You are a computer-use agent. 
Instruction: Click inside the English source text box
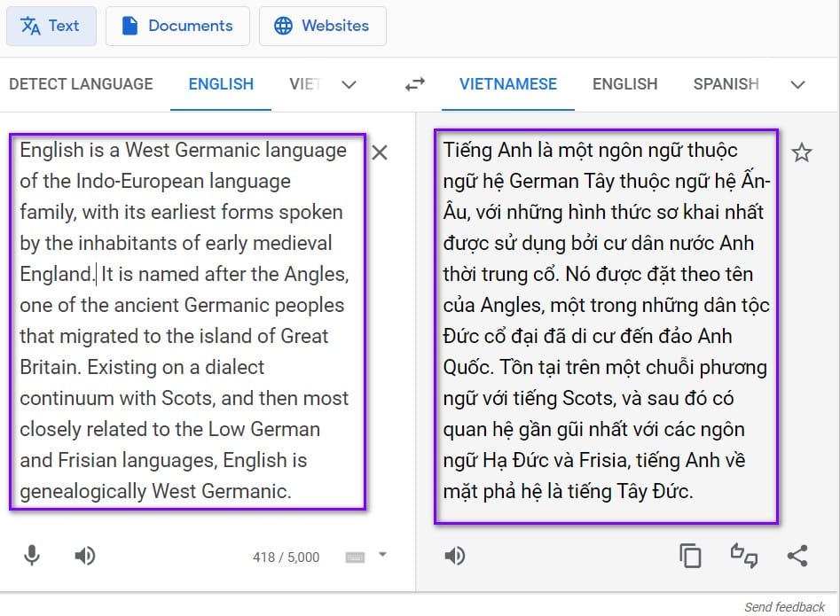pyautogui.click(x=187, y=321)
